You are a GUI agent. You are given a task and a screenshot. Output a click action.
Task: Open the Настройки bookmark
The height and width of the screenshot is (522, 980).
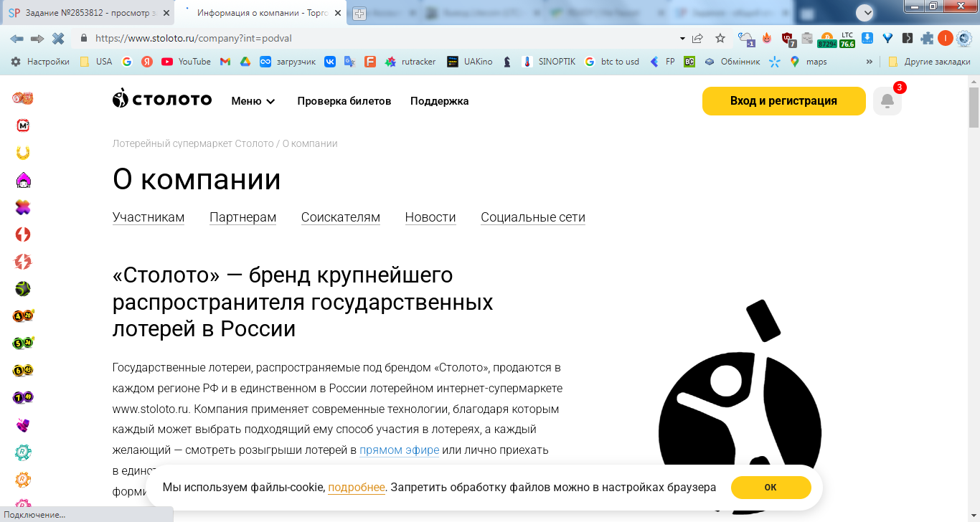pyautogui.click(x=40, y=62)
